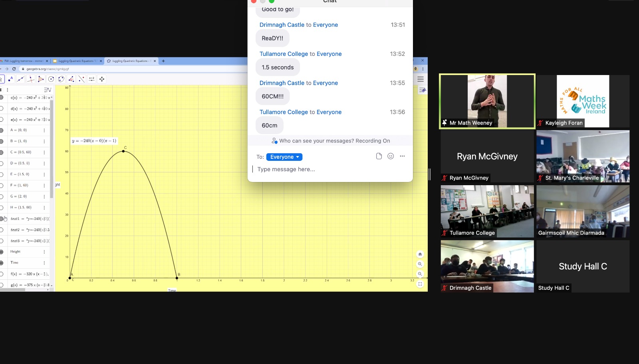Click the home view button on graph

click(x=420, y=254)
